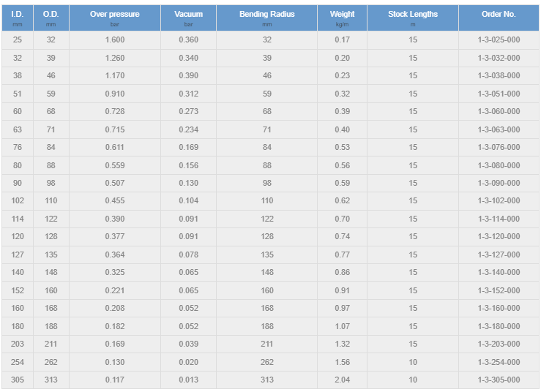The image size is (541, 392).
Task: Click order number 1-3-140-000
Action: coord(499,272)
